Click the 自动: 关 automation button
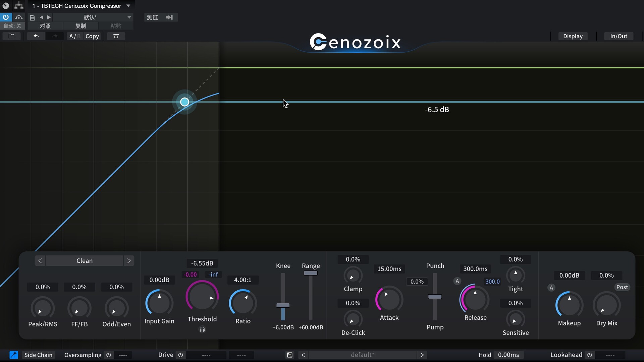Viewport: 644px width, 362px height. [x=12, y=26]
